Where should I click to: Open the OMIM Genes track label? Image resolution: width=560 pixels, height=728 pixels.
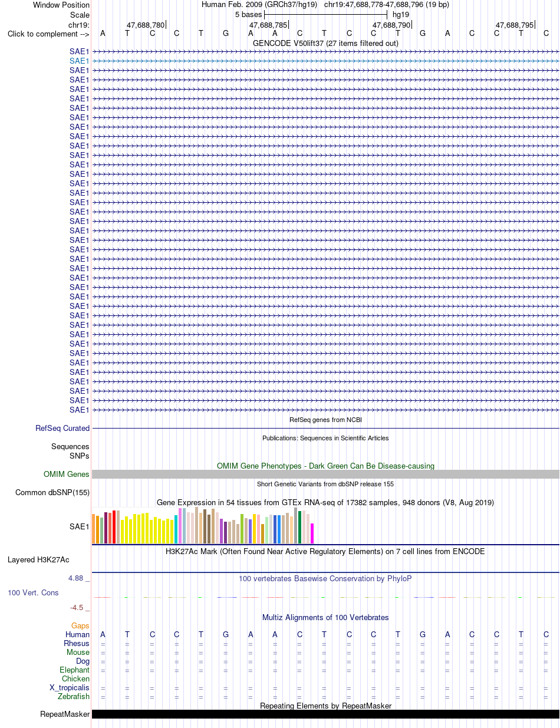pos(67,475)
